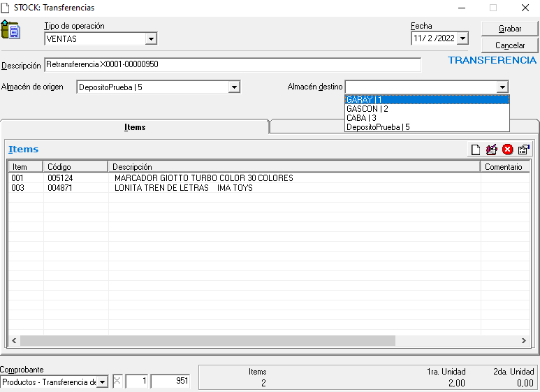Click the Código column header
The image size is (540, 392).
tap(59, 167)
